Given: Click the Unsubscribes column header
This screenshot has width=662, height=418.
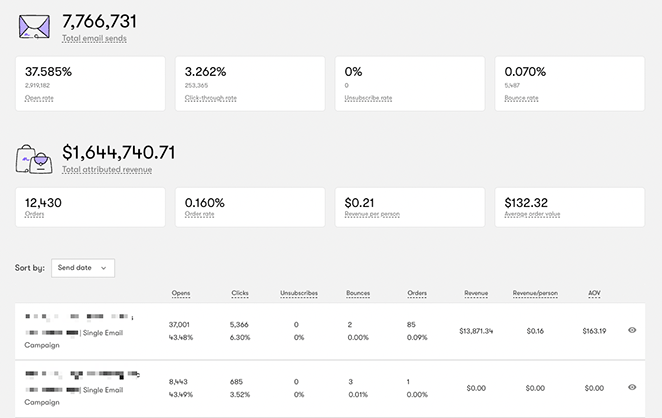Looking at the screenshot, I should pos(300,293).
